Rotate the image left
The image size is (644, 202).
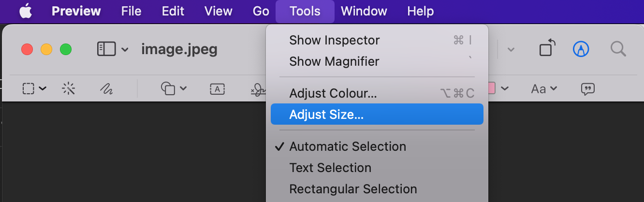pos(547,49)
